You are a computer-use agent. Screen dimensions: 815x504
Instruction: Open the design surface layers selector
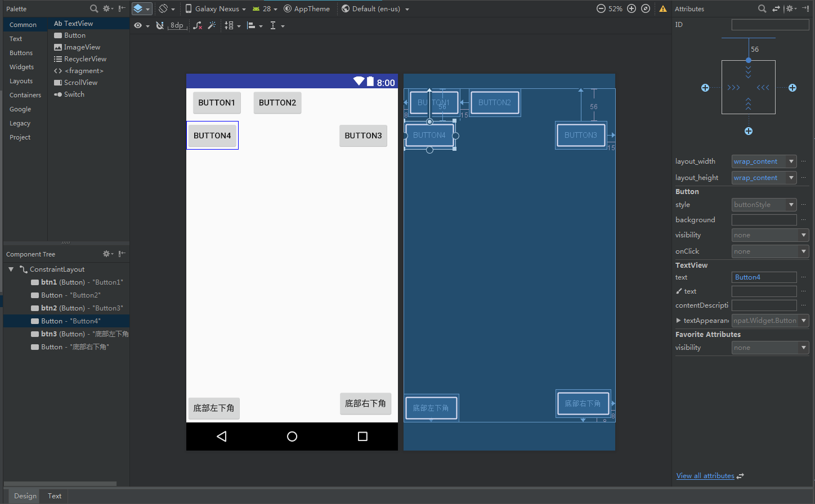click(x=142, y=8)
